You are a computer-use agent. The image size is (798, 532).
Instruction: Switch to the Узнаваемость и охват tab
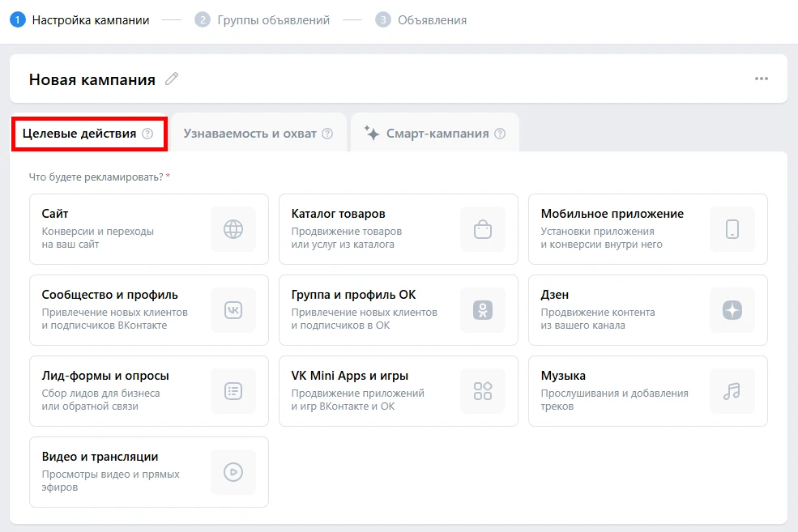pos(250,134)
